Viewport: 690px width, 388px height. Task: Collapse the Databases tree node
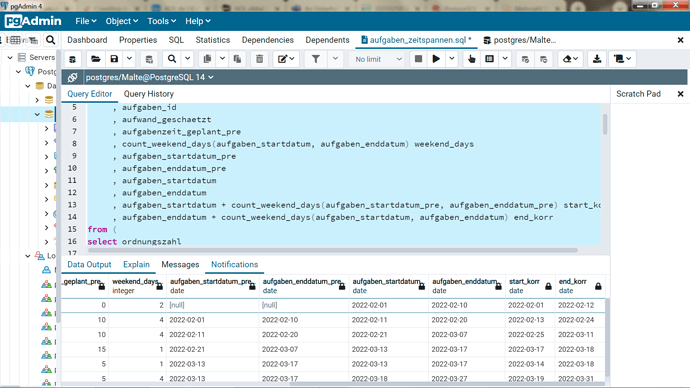pos(28,86)
